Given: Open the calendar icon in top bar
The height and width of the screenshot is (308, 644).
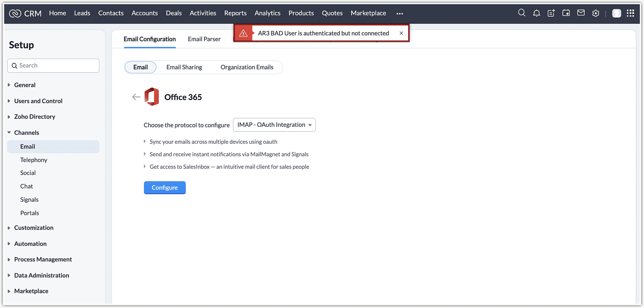Looking at the screenshot, I should (x=566, y=13).
